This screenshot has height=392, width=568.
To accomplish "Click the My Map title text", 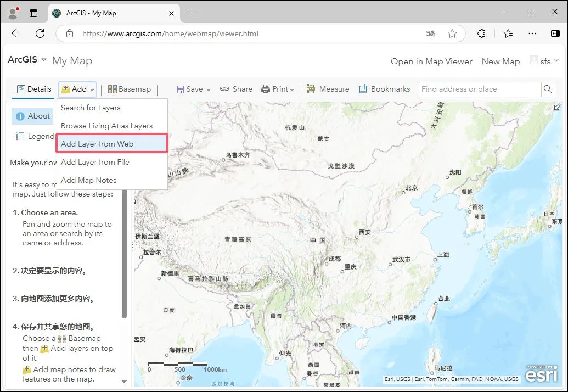I will pos(72,60).
